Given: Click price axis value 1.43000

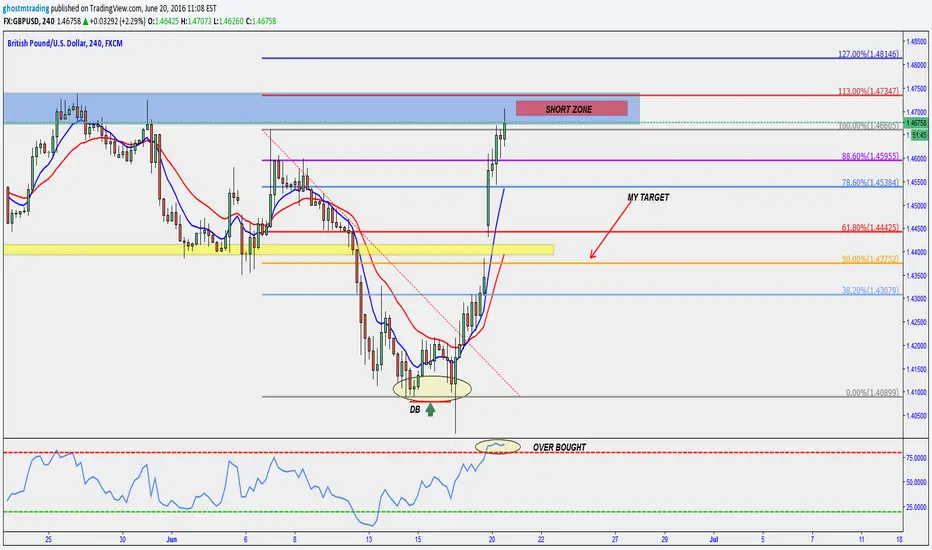Looking at the screenshot, I should [917, 298].
